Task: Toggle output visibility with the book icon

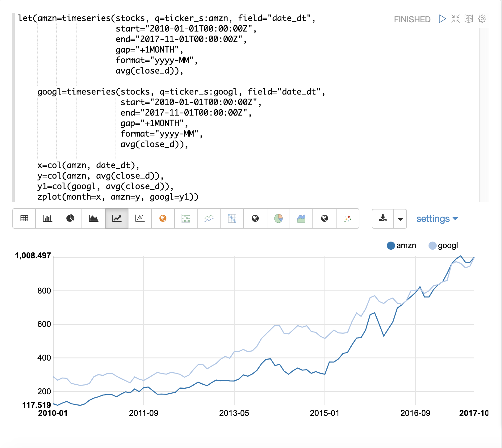Action: coord(469,19)
